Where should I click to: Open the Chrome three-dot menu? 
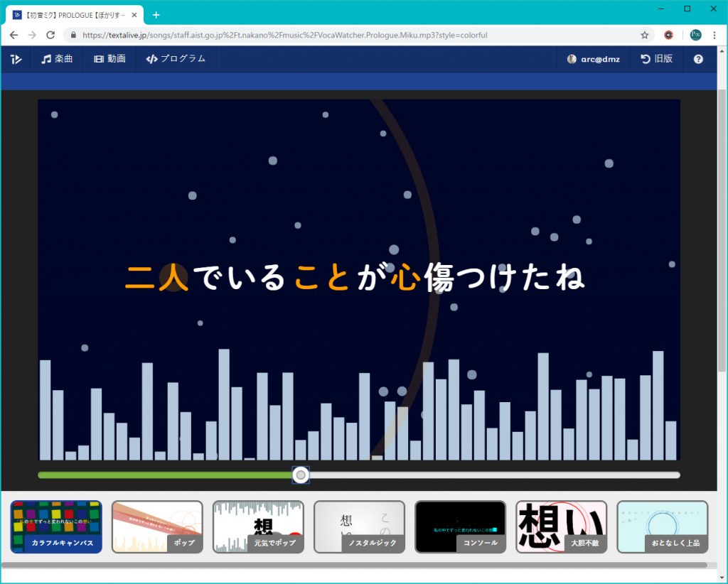tap(714, 35)
